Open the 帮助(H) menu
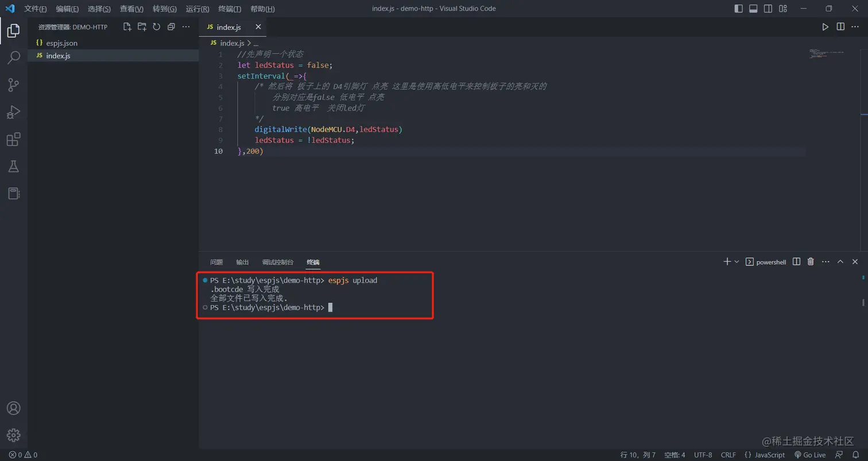This screenshot has height=461, width=868. pyautogui.click(x=263, y=9)
